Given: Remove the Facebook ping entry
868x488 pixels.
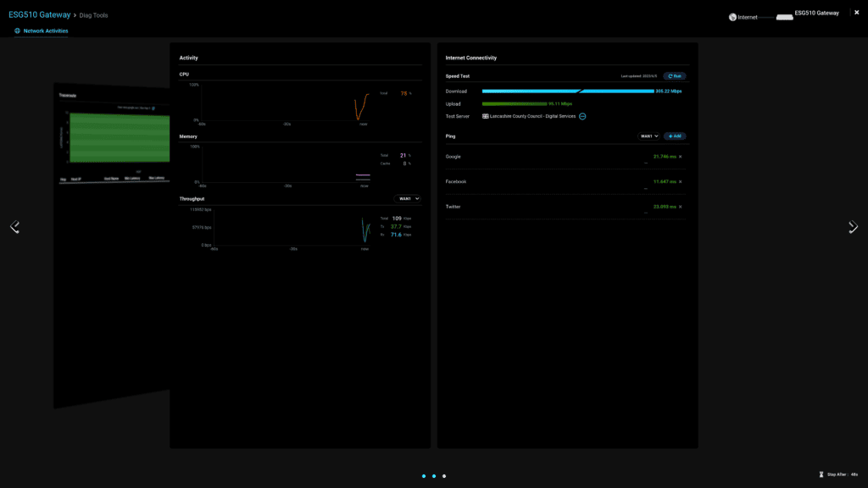Looking at the screenshot, I should (681, 181).
